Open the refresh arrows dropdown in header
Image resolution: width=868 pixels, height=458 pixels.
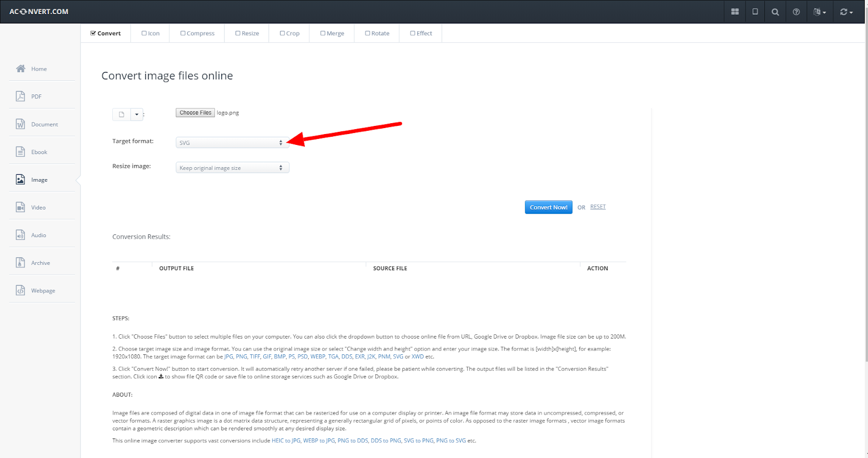[846, 11]
